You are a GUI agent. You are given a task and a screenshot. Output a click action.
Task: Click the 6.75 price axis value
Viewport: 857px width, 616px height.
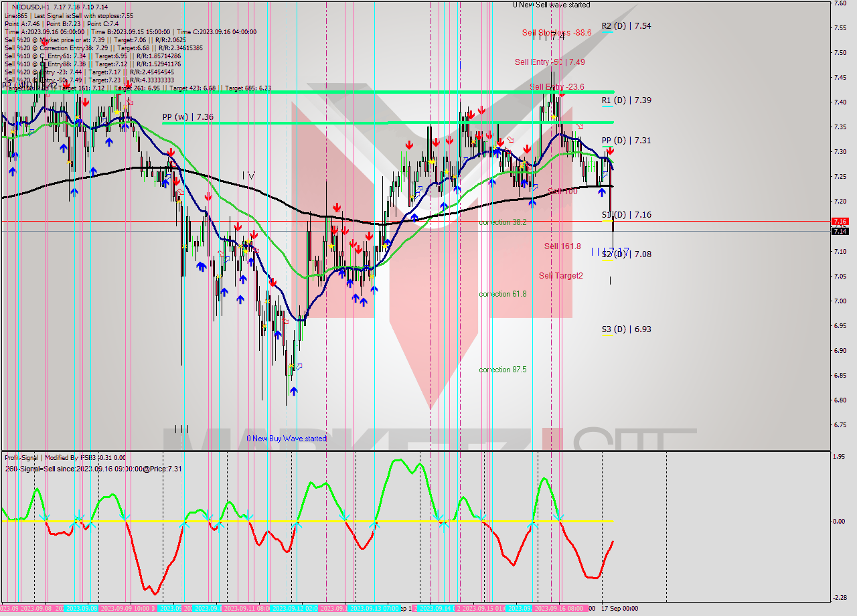839,425
